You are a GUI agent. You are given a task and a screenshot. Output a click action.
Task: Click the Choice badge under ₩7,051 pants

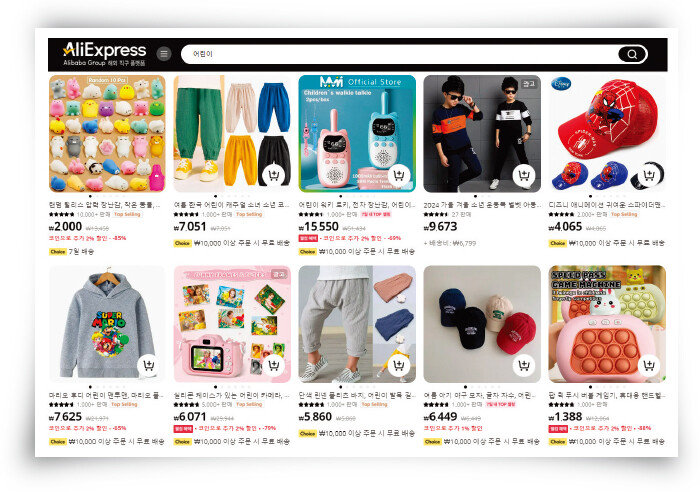(x=182, y=243)
